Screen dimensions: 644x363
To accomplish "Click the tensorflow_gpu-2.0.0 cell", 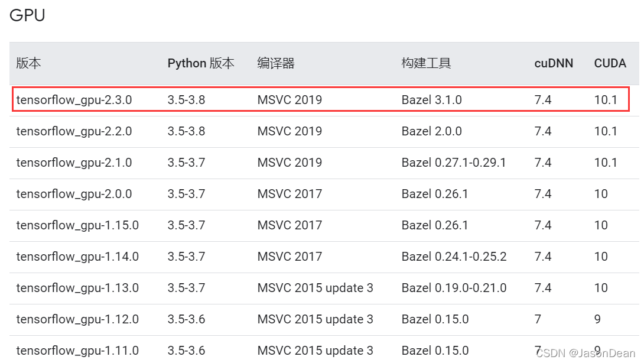I will pyautogui.click(x=74, y=194).
